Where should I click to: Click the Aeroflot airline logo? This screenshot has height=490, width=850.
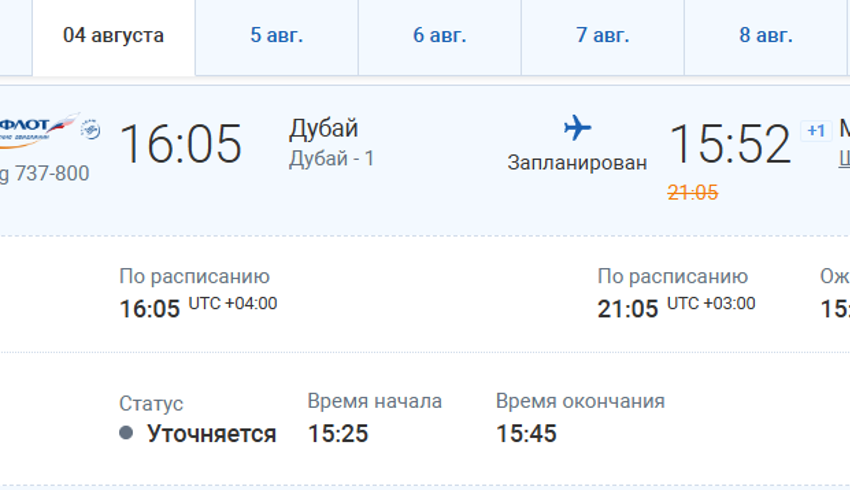(x=38, y=125)
